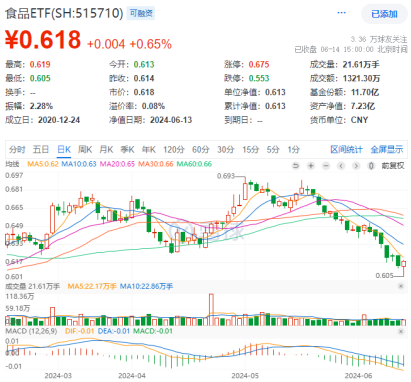411x382 pixels.
Task: Click the 成交额 1321.30万 value
Action: 361,78
